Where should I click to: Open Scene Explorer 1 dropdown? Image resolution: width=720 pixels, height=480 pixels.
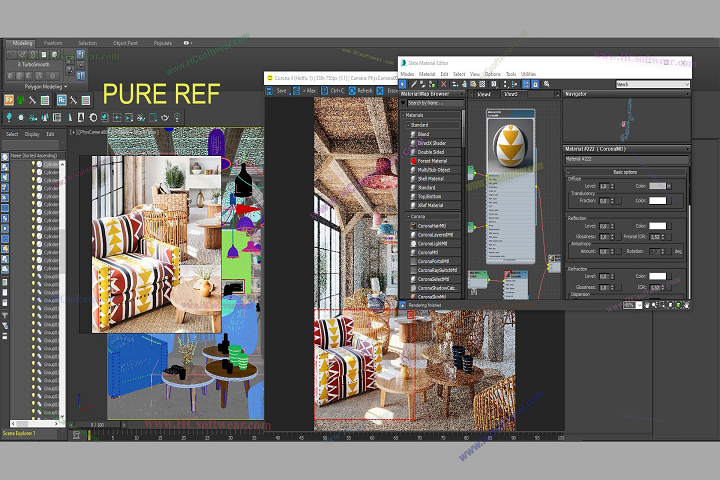(x=28, y=433)
